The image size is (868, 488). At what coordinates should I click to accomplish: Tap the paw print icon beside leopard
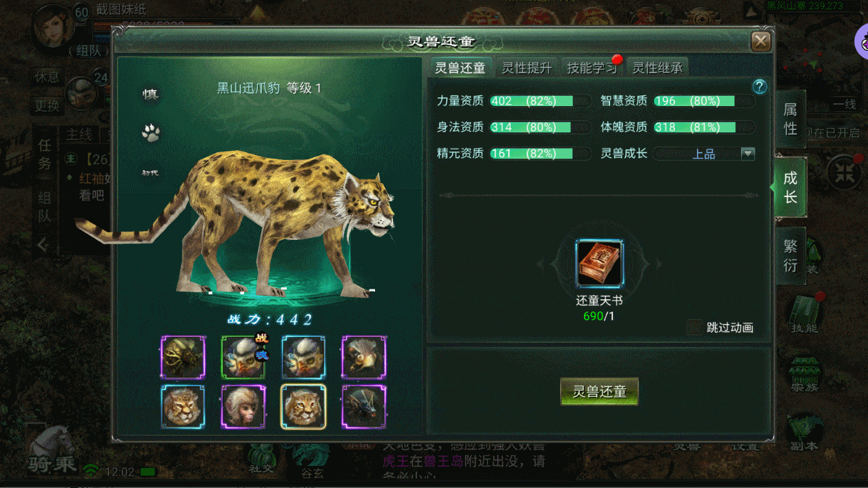150,132
